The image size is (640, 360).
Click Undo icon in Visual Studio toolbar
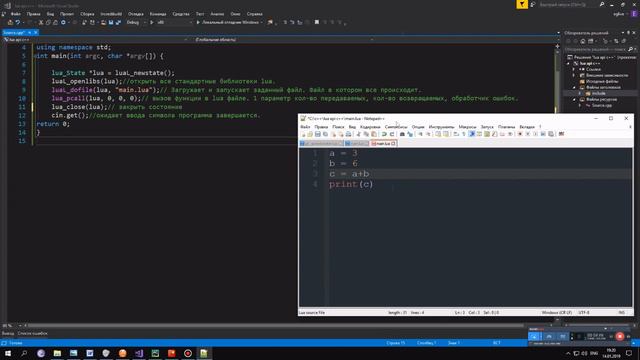pos(18,22)
